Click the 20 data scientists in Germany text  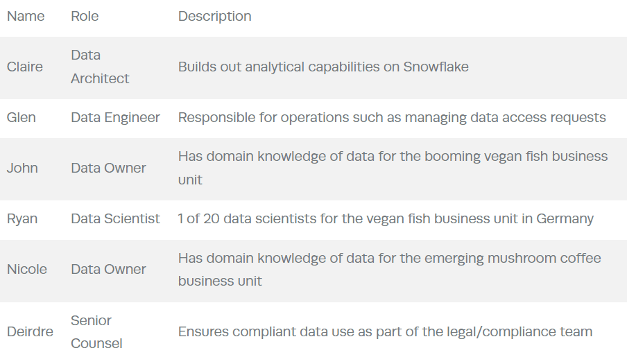click(386, 219)
